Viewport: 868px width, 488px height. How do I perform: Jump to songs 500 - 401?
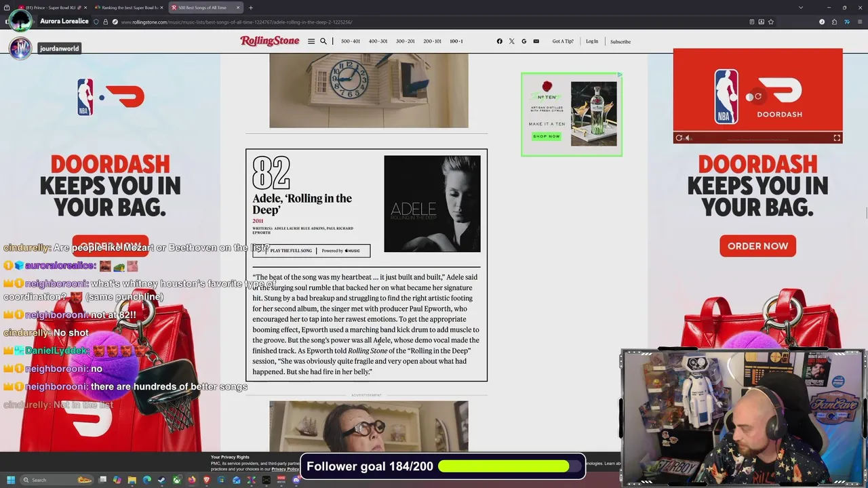click(x=351, y=41)
